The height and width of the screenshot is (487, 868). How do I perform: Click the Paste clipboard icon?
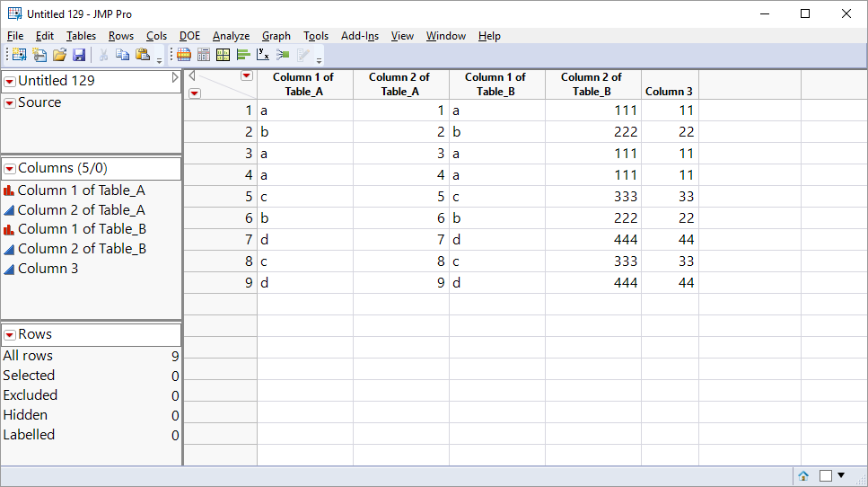[143, 54]
